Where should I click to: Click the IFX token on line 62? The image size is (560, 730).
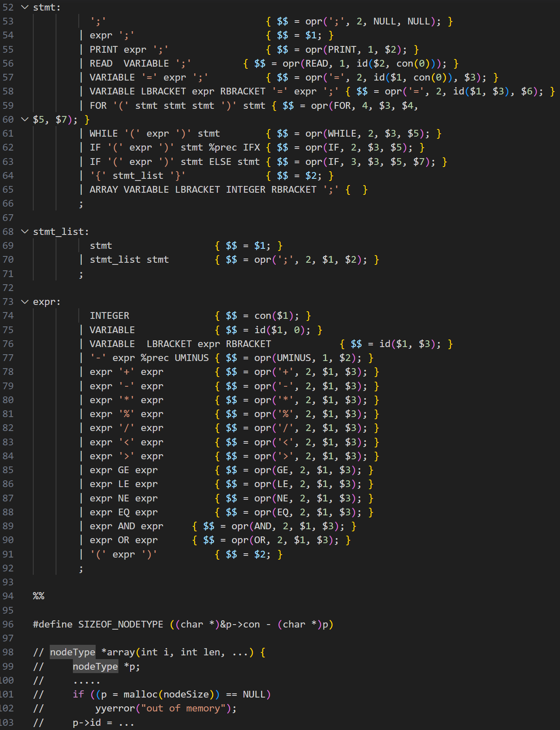(x=252, y=148)
